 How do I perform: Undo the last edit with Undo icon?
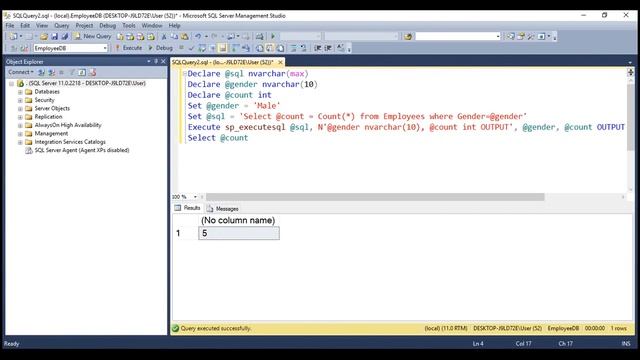coord(198,36)
